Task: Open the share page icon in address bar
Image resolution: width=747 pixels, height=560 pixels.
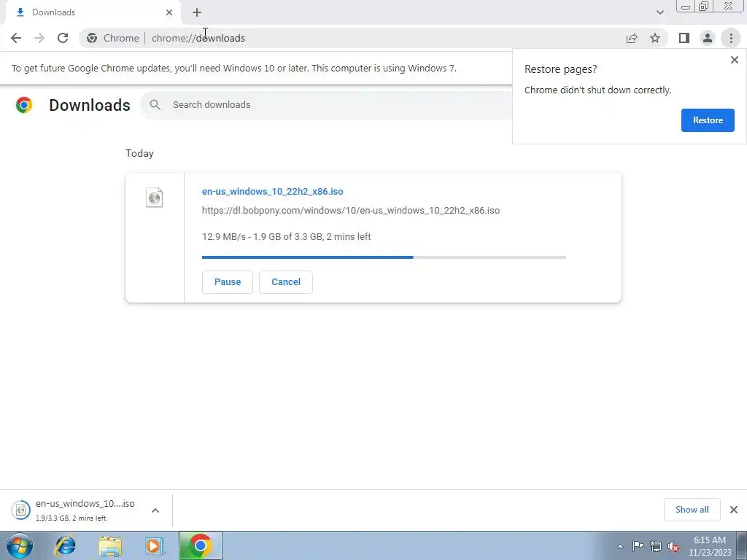Action: 632,38
